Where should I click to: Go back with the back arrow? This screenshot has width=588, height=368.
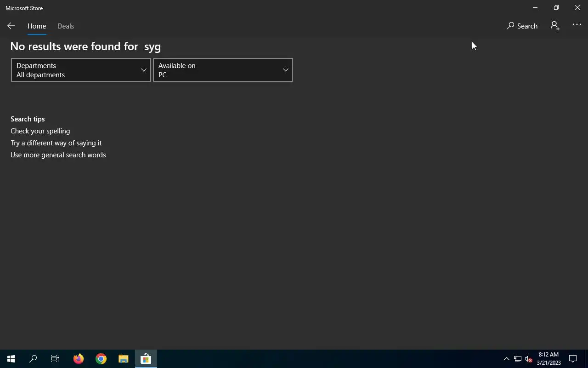point(11,26)
